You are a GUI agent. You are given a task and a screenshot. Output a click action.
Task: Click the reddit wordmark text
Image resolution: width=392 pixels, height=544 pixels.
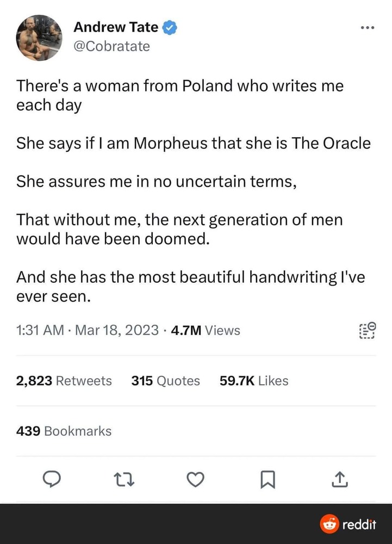[x=359, y=524]
